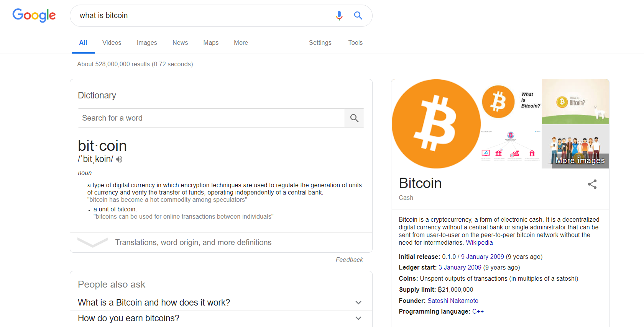Click the Feedback link
Image resolution: width=644 pixels, height=327 pixels.
click(349, 260)
